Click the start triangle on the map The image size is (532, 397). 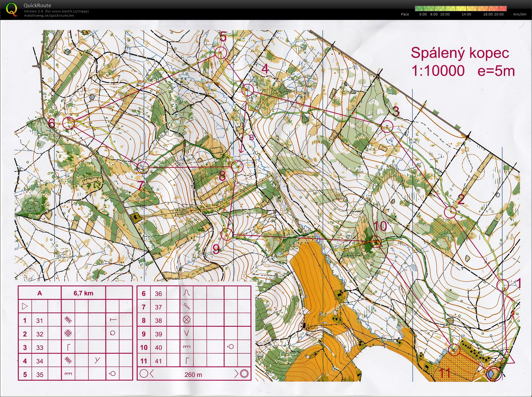(508, 357)
